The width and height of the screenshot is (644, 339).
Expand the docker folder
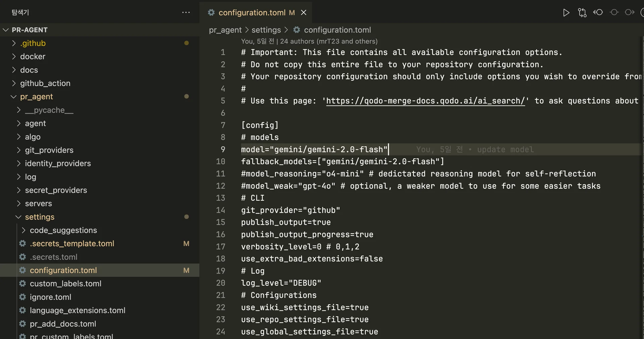coord(14,56)
